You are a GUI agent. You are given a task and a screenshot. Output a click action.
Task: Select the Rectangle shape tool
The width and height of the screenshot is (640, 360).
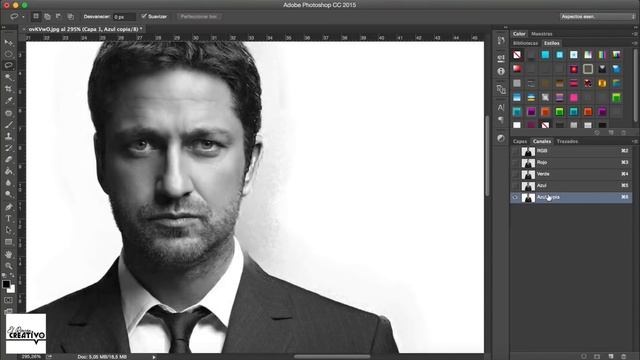(8, 242)
